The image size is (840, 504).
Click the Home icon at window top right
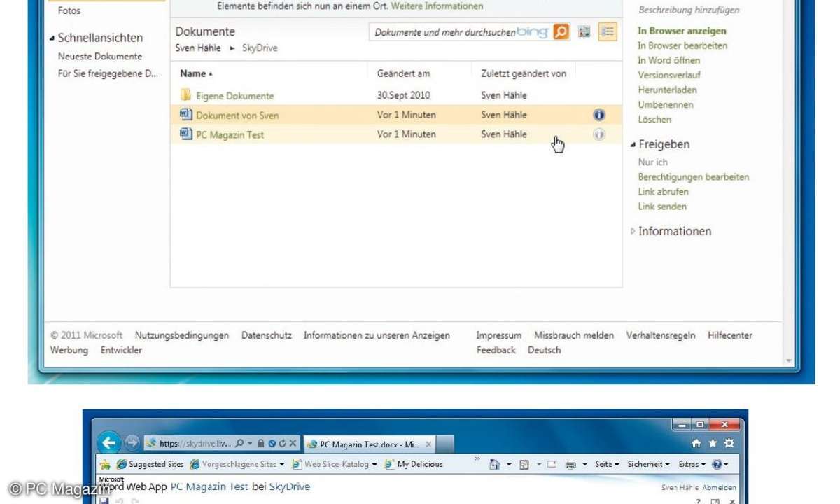tap(696, 443)
